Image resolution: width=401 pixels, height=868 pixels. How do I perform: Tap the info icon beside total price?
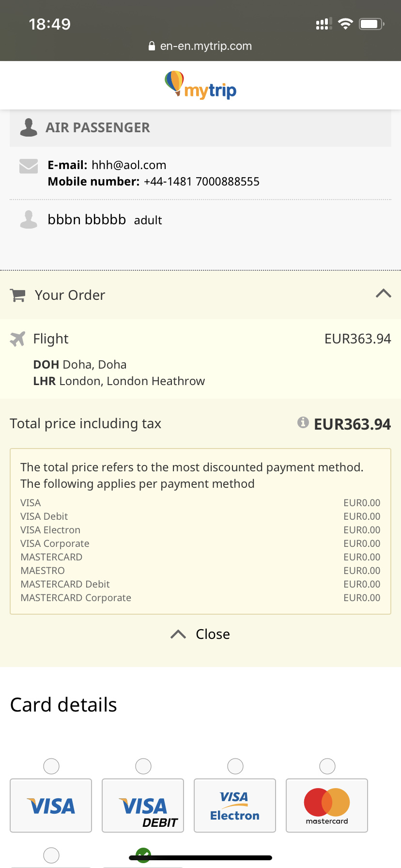(x=303, y=422)
